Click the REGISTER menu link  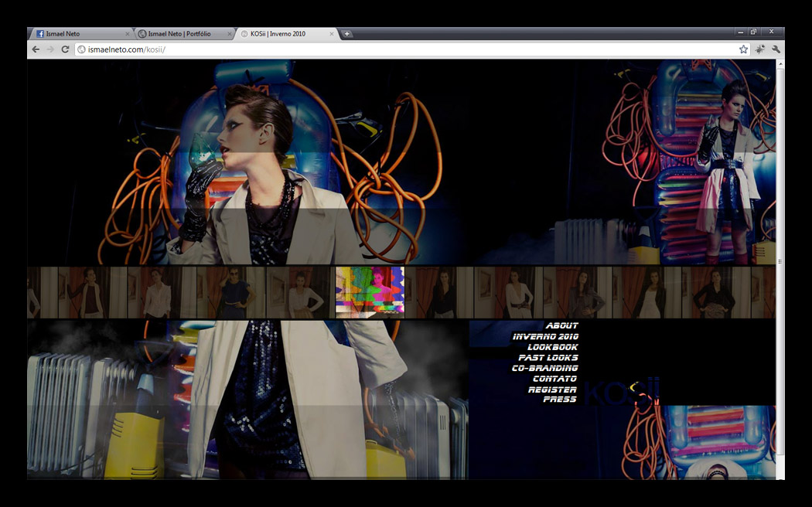(x=552, y=390)
